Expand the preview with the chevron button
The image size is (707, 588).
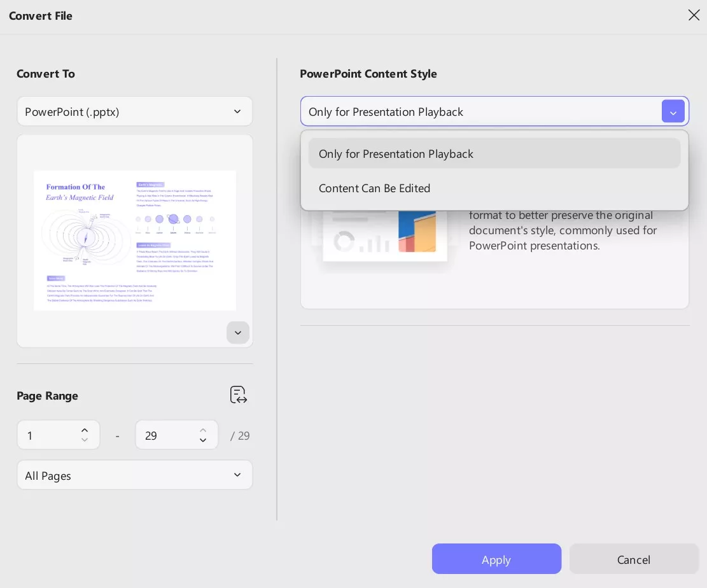[238, 333]
